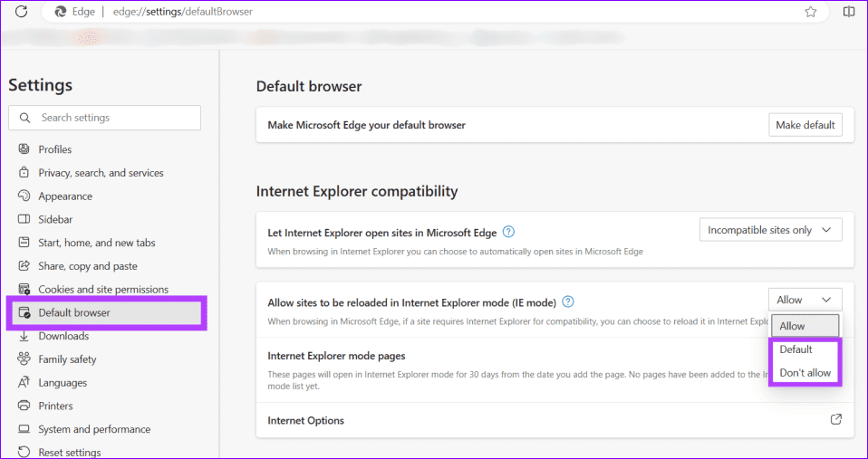The image size is (868, 459).
Task: Focus the Search settings field
Action: [x=104, y=118]
